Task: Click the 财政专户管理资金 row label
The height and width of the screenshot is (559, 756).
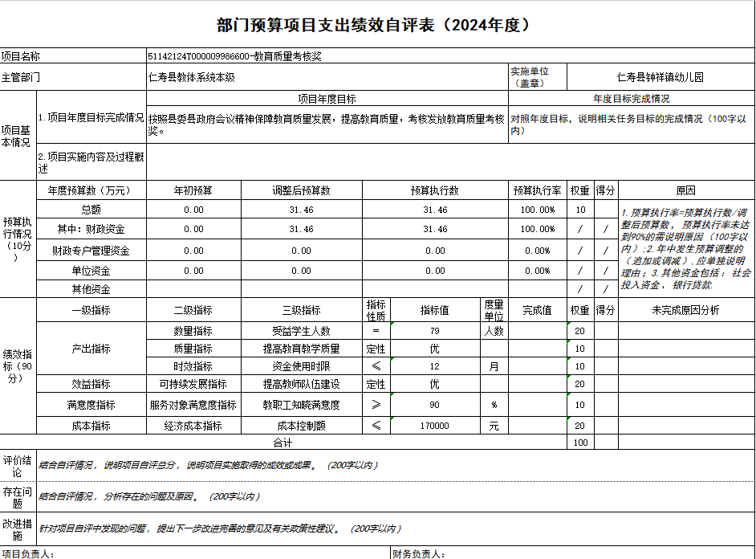Action: (x=91, y=251)
